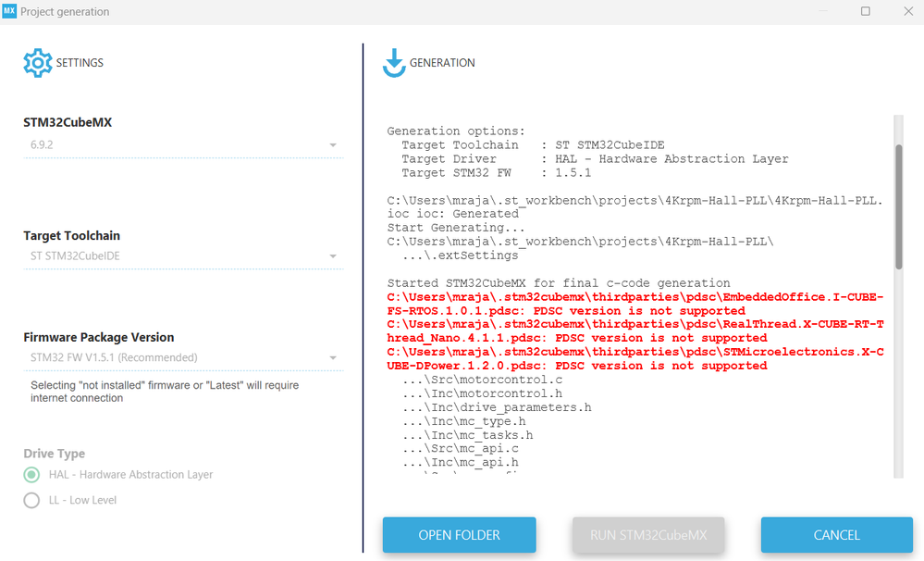Click the GENERATION heading text
924x561 pixels.
pos(442,63)
